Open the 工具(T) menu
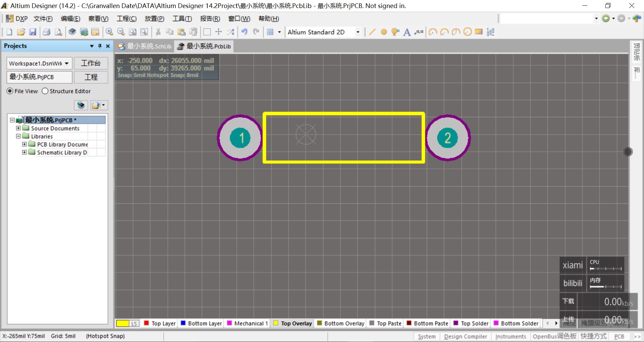644x342 pixels. click(x=182, y=19)
